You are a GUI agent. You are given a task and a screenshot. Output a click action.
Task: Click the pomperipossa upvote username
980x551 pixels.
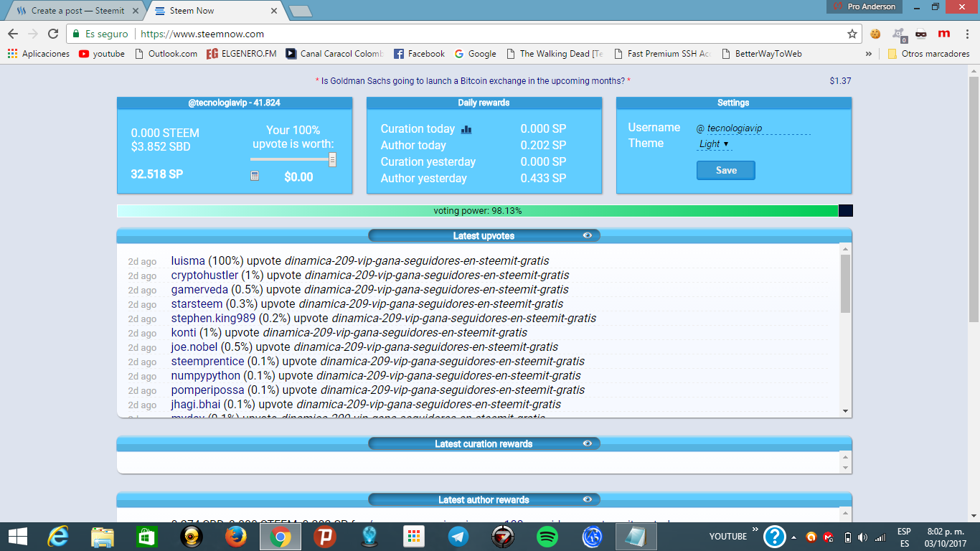[208, 390]
